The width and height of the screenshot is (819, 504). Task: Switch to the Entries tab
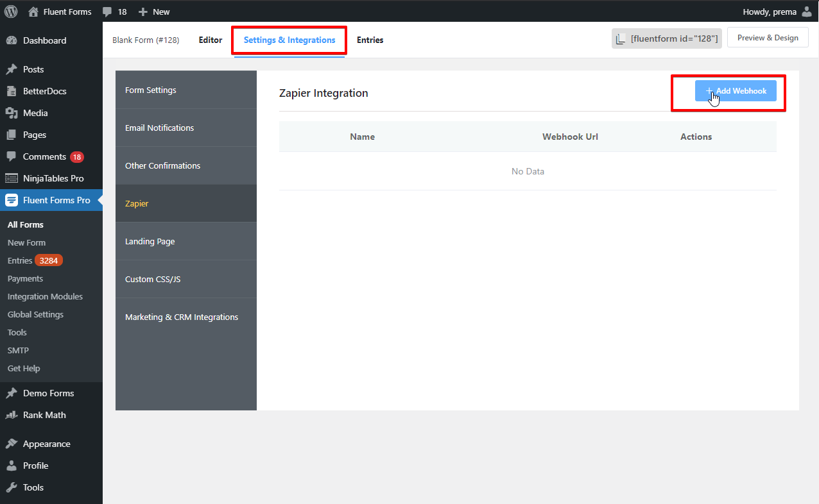(x=370, y=40)
